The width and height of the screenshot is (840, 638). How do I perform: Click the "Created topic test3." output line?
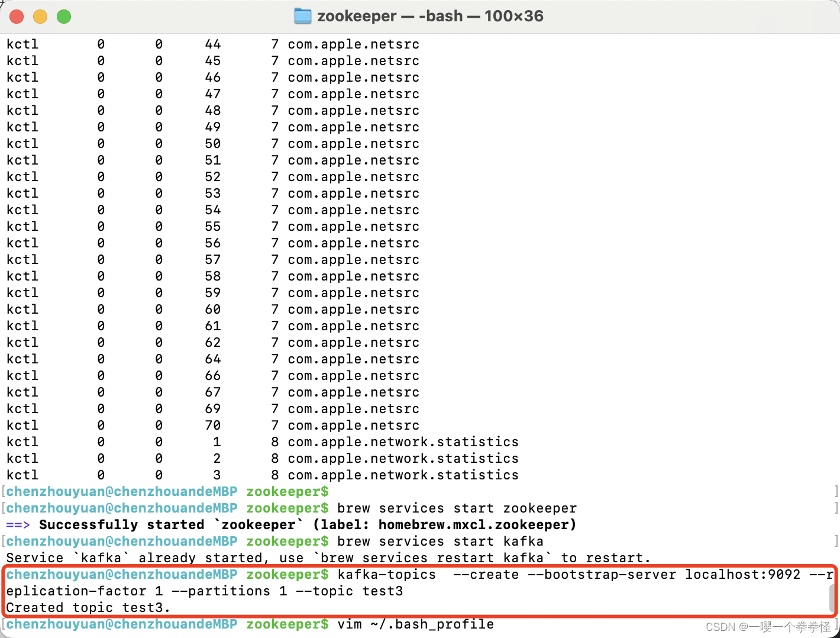[88, 608]
